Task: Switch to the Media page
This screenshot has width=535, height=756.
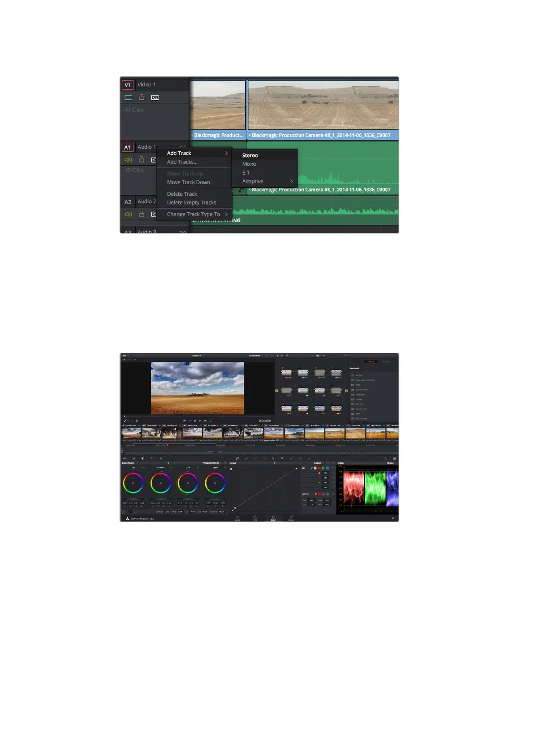Action: [237, 518]
